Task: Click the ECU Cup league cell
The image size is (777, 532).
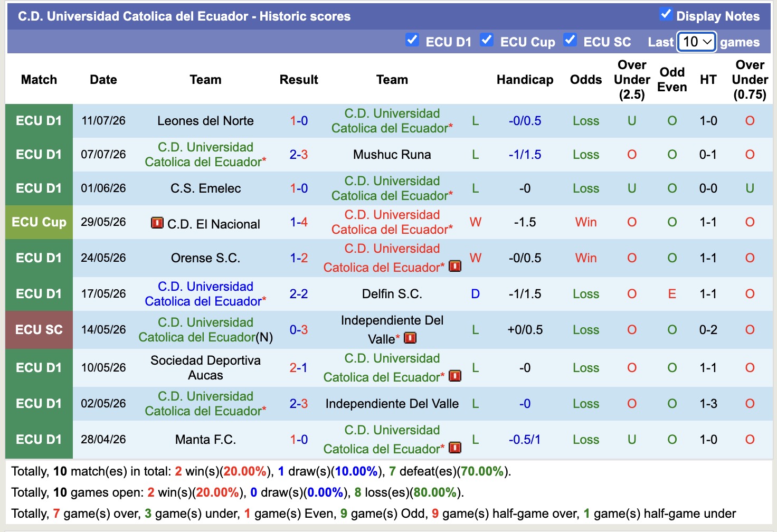Action: [39, 222]
